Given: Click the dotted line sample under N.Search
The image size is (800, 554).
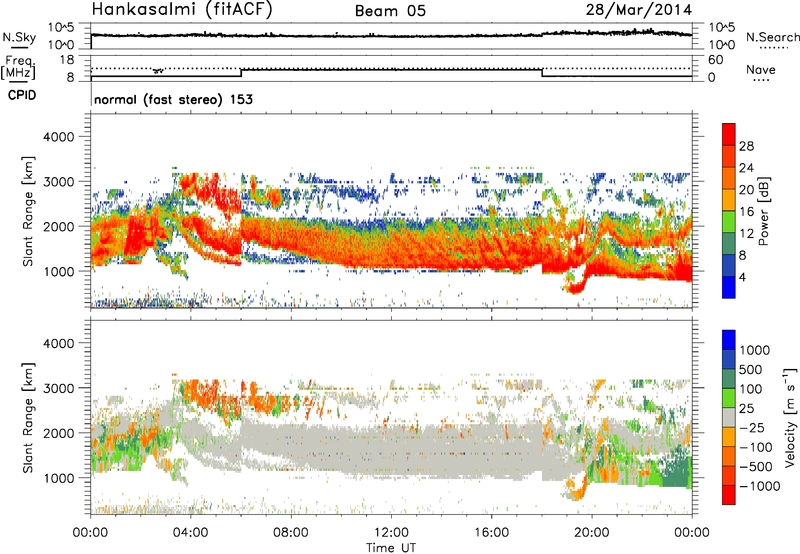Looking at the screenshot, I should [774, 48].
